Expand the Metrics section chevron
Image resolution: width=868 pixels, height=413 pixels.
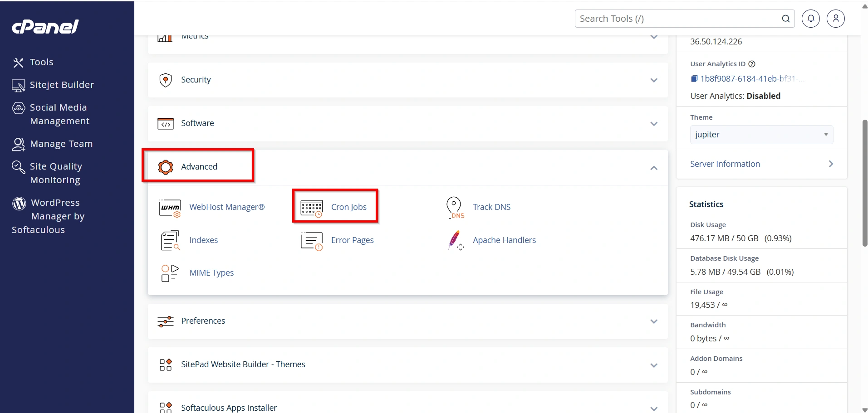654,37
